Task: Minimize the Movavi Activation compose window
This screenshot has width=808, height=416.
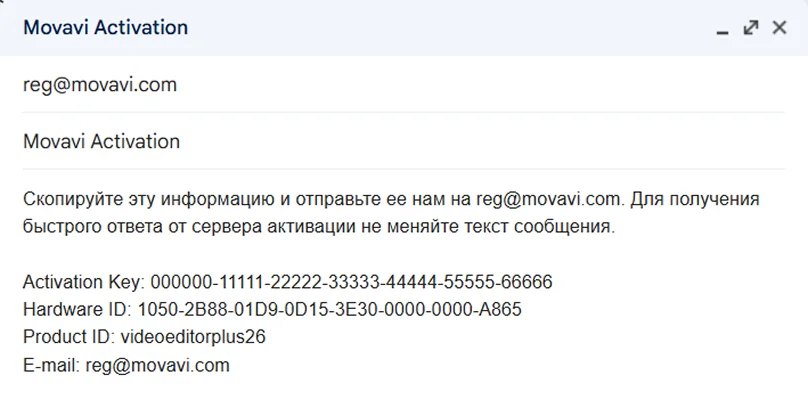Action: coord(722,30)
